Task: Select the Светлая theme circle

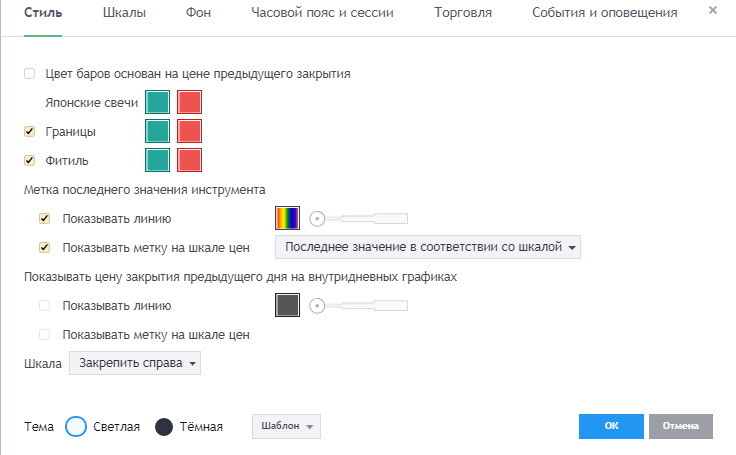Action: click(x=76, y=427)
